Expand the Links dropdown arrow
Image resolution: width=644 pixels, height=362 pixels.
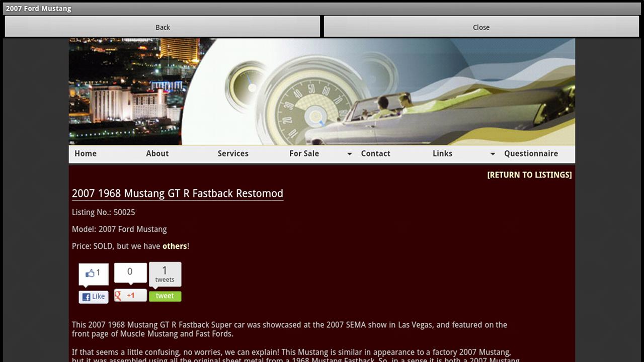pyautogui.click(x=493, y=154)
